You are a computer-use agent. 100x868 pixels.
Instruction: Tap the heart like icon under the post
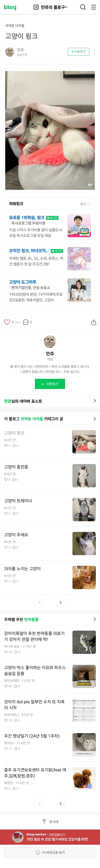tap(7, 322)
